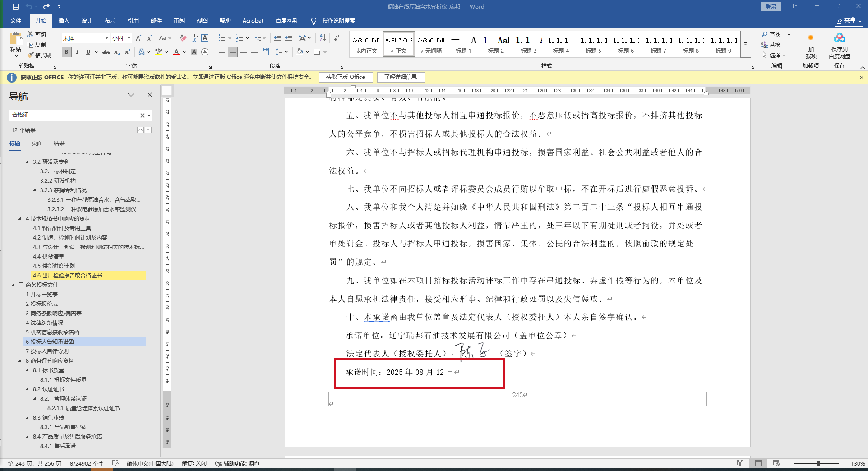Toggle Underline formatting

tap(88, 52)
